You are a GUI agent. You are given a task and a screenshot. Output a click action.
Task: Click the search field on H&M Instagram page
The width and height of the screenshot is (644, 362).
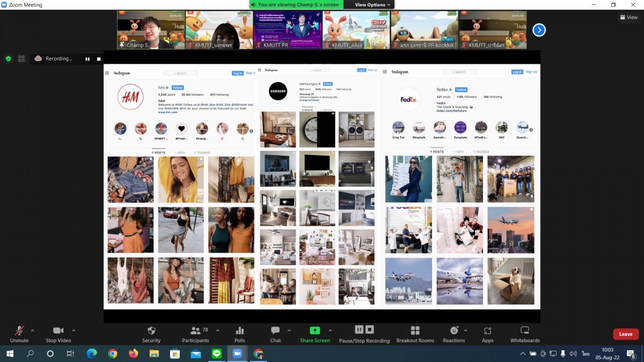point(181,73)
